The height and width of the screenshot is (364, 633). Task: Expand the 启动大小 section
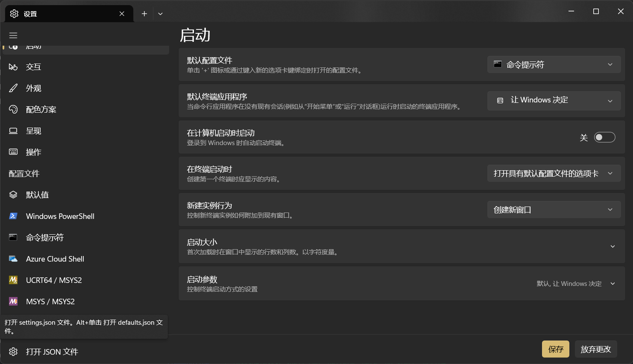pyautogui.click(x=612, y=247)
